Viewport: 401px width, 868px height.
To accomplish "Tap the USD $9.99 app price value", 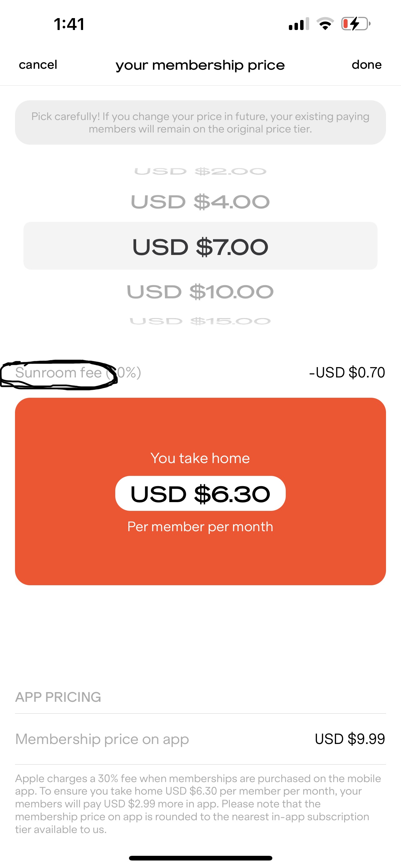I will [350, 739].
